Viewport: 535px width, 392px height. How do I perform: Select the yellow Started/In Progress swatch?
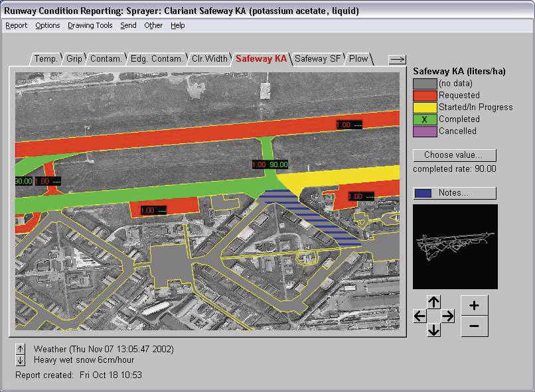(425, 107)
